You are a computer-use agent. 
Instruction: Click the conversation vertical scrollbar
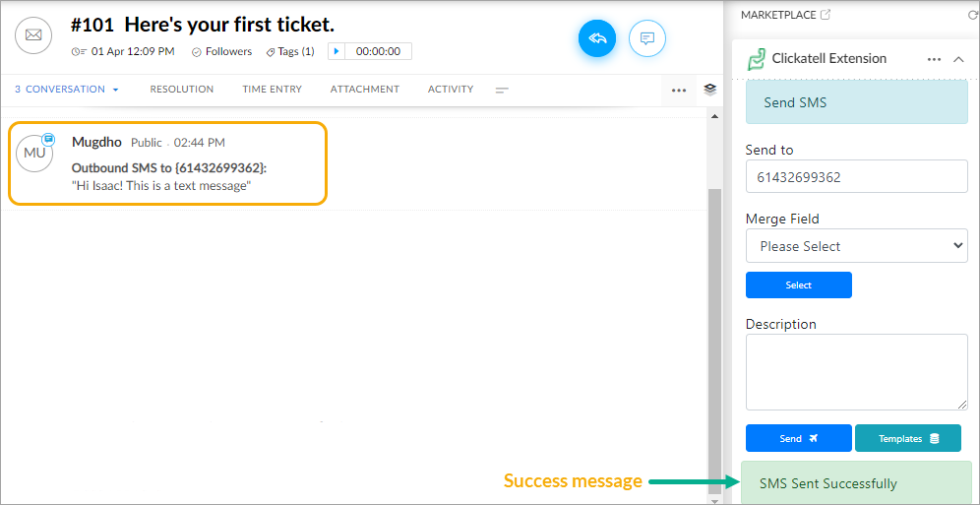714,331
